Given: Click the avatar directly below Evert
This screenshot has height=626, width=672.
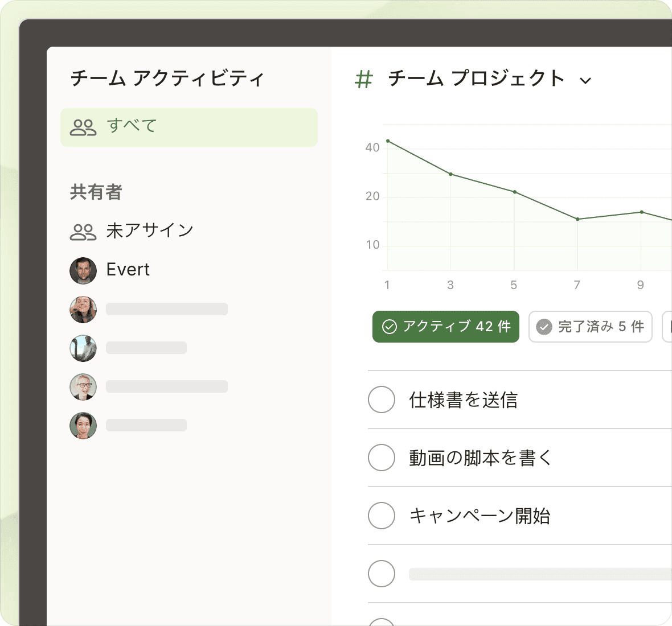Looking at the screenshot, I should point(83,310).
